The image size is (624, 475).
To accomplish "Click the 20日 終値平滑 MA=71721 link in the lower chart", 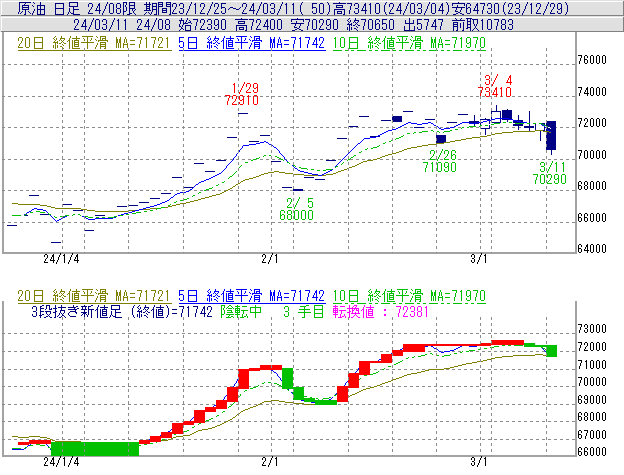I will click(x=94, y=296).
